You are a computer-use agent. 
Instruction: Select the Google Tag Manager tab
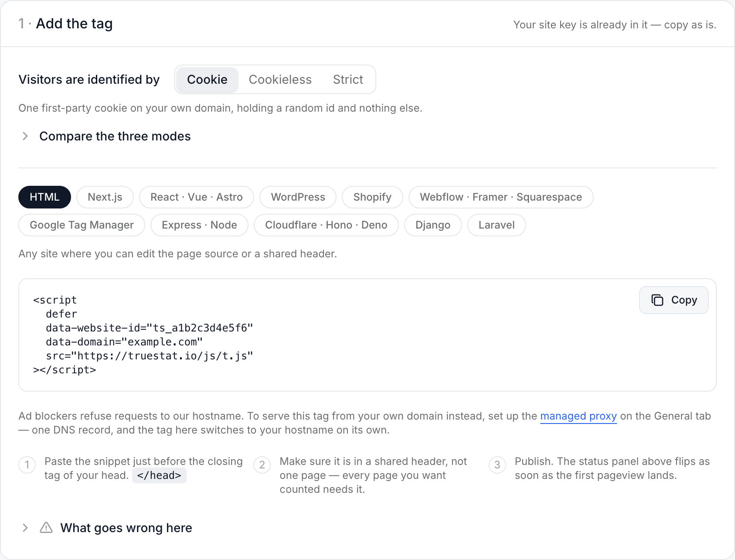[x=82, y=225]
